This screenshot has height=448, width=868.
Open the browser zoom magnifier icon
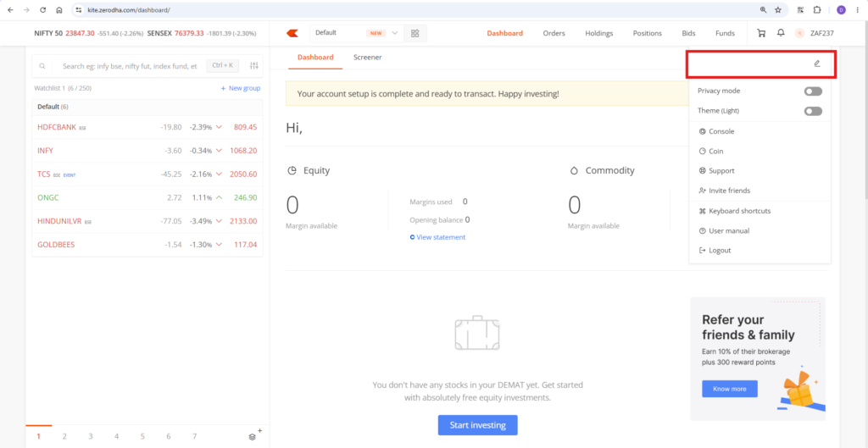pos(764,10)
